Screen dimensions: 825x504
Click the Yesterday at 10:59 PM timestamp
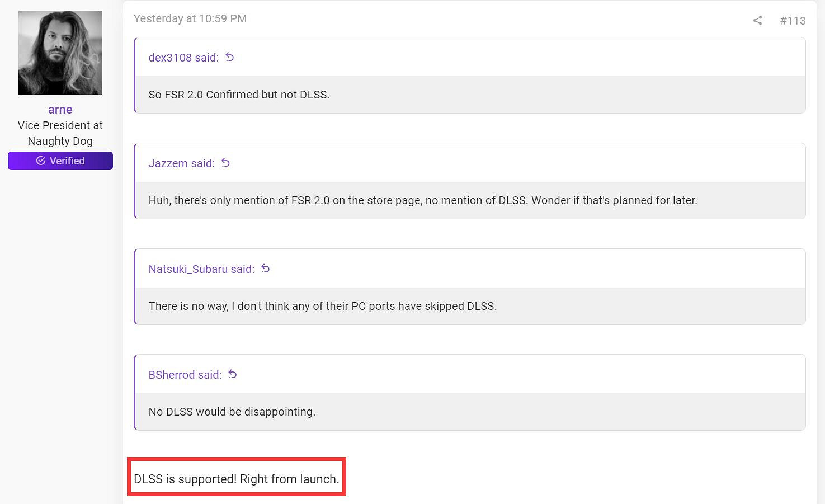pyautogui.click(x=190, y=18)
